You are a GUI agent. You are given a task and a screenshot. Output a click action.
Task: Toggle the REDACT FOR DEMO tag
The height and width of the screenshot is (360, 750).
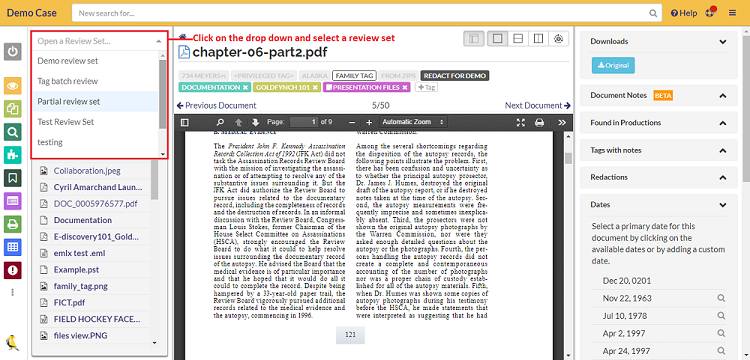(454, 76)
